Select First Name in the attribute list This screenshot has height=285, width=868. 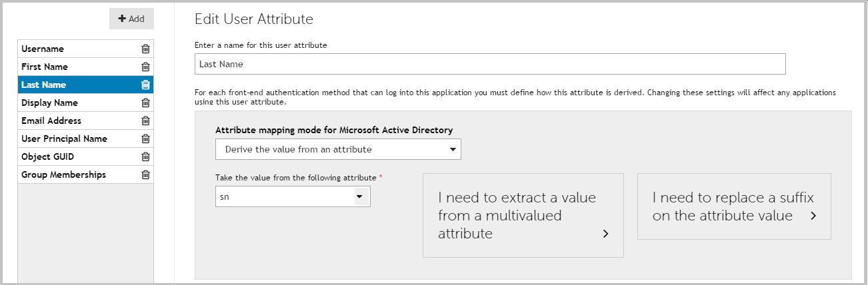[45, 67]
